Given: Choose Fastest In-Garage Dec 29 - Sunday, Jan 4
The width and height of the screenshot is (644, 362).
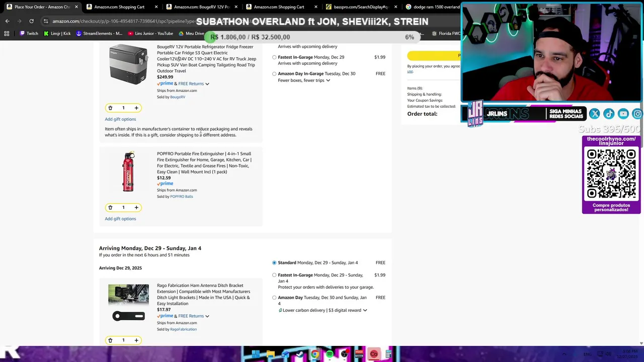Looking at the screenshot, I should click(274, 275).
